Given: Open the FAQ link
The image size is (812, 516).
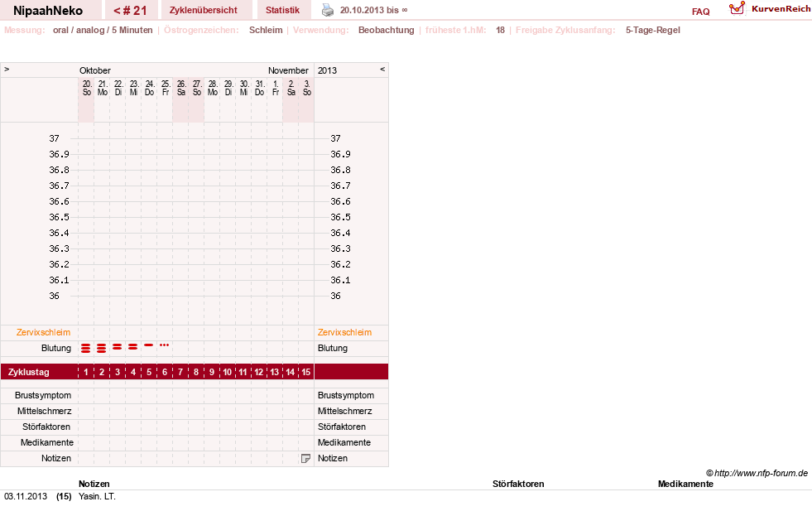Looking at the screenshot, I should [700, 12].
